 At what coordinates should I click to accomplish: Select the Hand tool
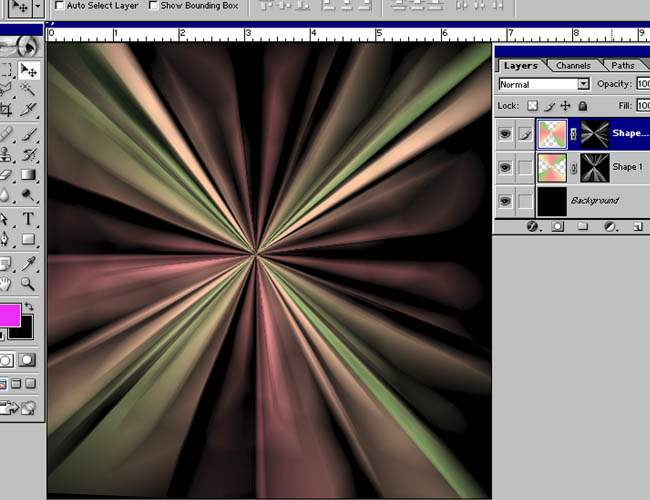coord(6,284)
